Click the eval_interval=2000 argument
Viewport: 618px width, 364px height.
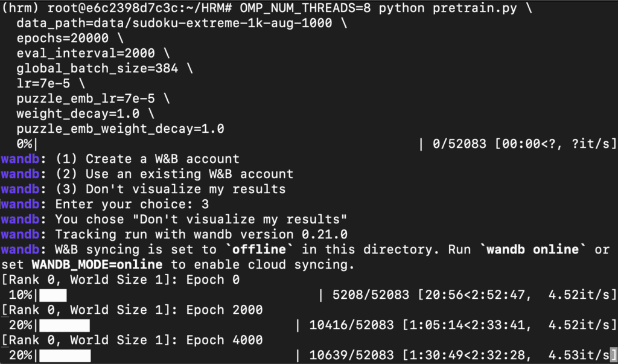pos(86,53)
